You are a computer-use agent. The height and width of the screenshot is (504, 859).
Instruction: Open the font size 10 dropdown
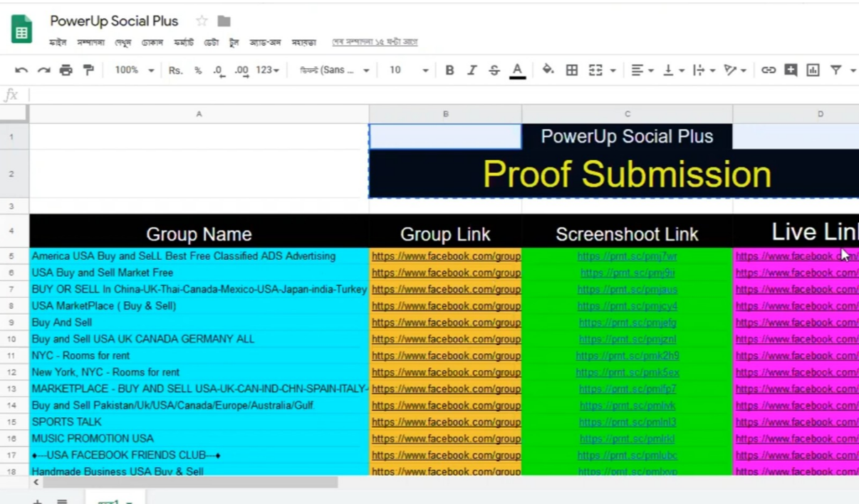(x=409, y=70)
